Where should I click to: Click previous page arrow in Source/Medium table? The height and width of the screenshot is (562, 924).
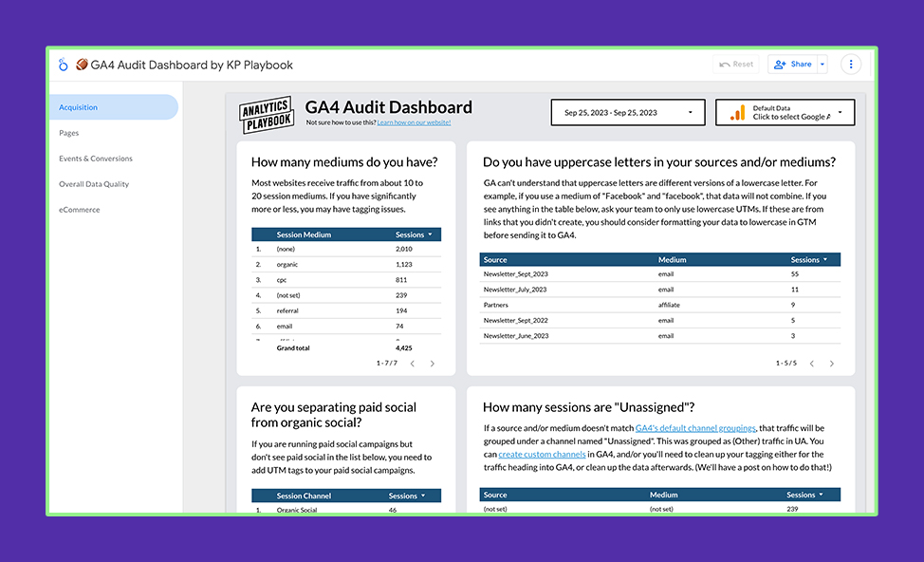coord(811,364)
